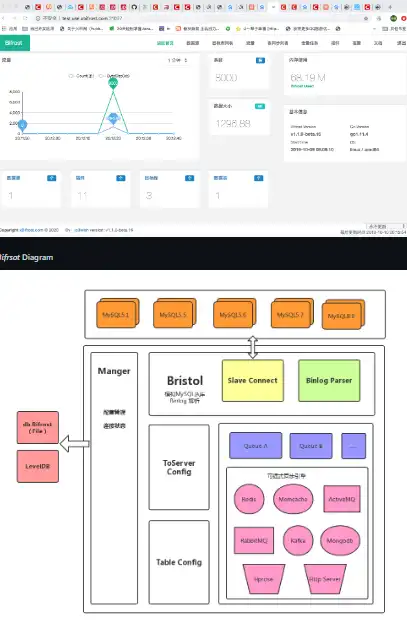Reload the page with the refresh icon
407x624 pixels.
(25, 18)
